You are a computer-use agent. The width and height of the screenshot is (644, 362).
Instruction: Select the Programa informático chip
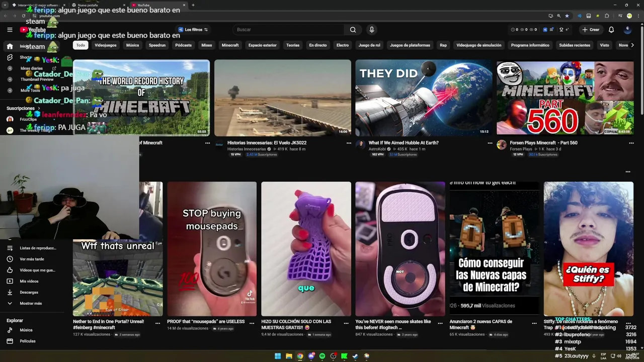point(530,45)
